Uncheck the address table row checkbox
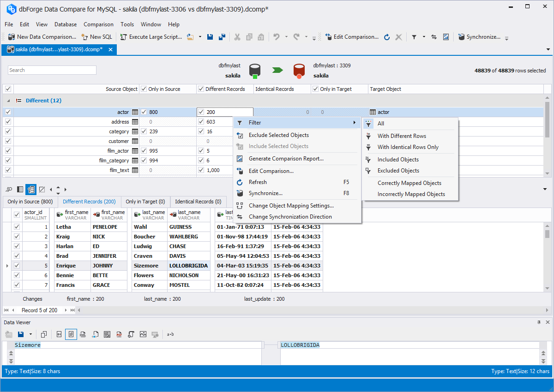Viewport: 554px width, 392px height. (8, 122)
